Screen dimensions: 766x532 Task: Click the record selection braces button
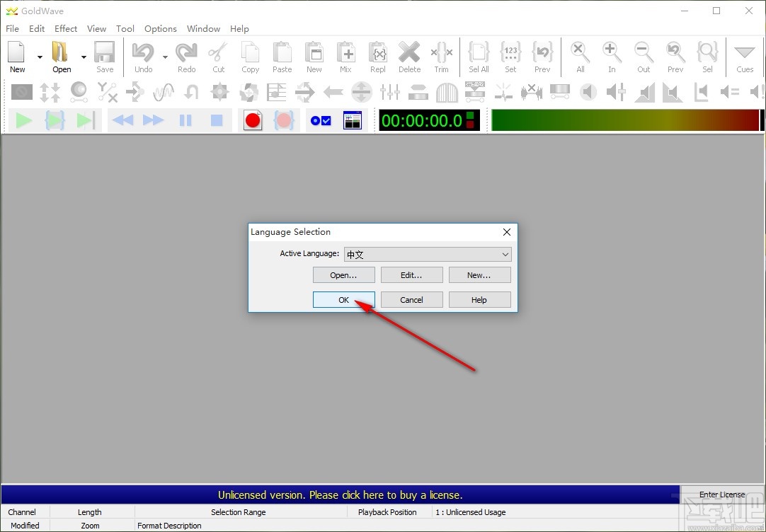[284, 120]
